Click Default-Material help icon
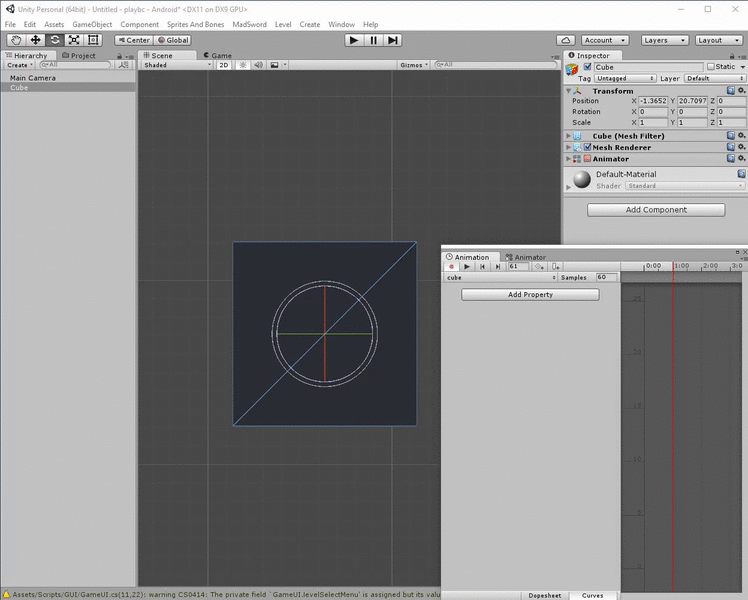The width and height of the screenshot is (748, 600). coord(741,174)
